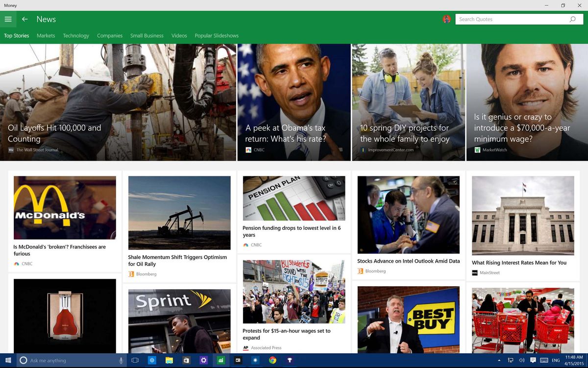The width and height of the screenshot is (588, 368).
Task: Open the Popular Slideshows section
Action: (x=217, y=36)
